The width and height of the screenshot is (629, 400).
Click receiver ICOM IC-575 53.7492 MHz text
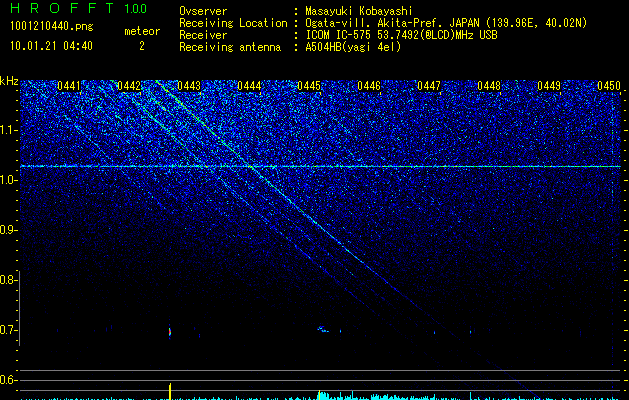click(401, 35)
